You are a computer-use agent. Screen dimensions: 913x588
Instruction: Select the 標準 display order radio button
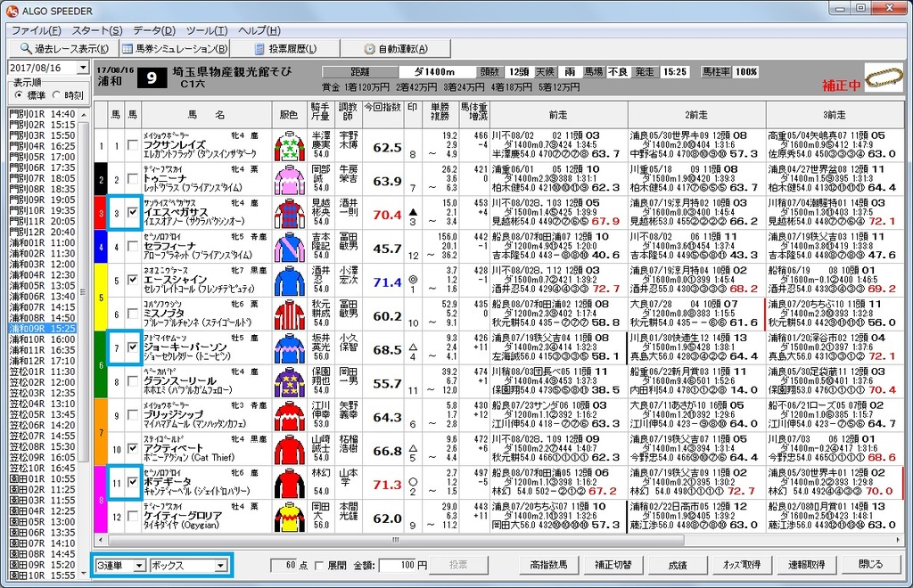click(x=20, y=94)
